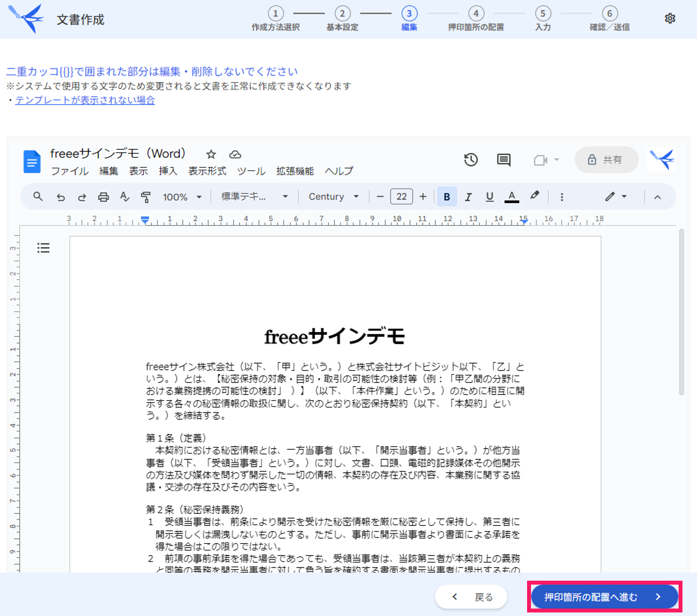Open the 編集 menu
Viewport: 697px width, 616px height.
(x=109, y=171)
